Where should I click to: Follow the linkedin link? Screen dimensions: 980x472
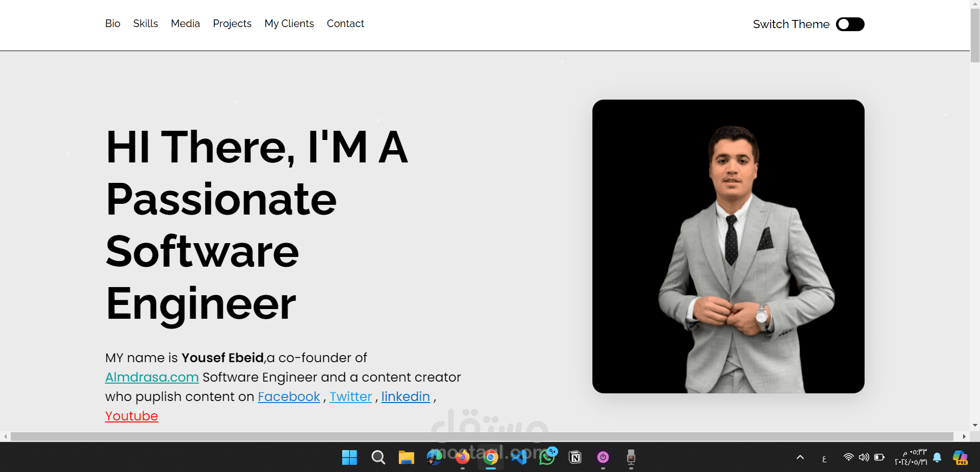tap(405, 396)
